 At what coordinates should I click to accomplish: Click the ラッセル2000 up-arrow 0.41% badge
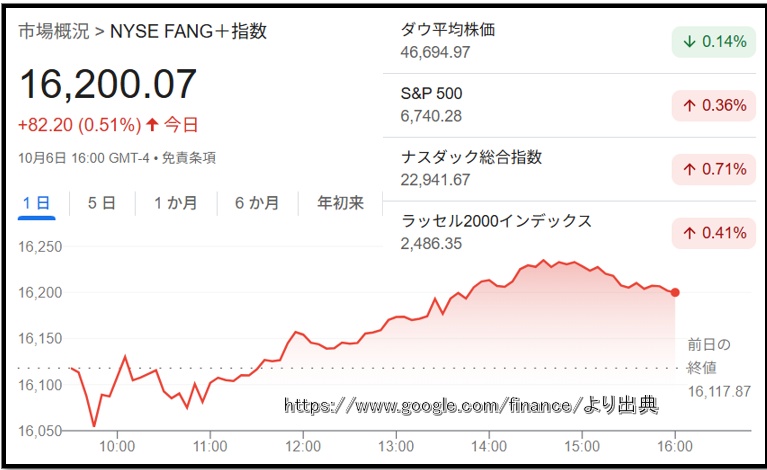coord(713,233)
